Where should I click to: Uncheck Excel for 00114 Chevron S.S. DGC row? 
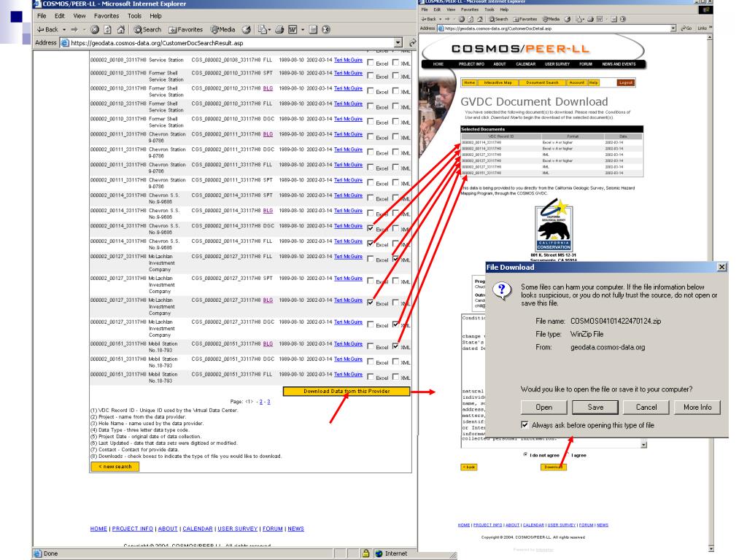(371, 228)
